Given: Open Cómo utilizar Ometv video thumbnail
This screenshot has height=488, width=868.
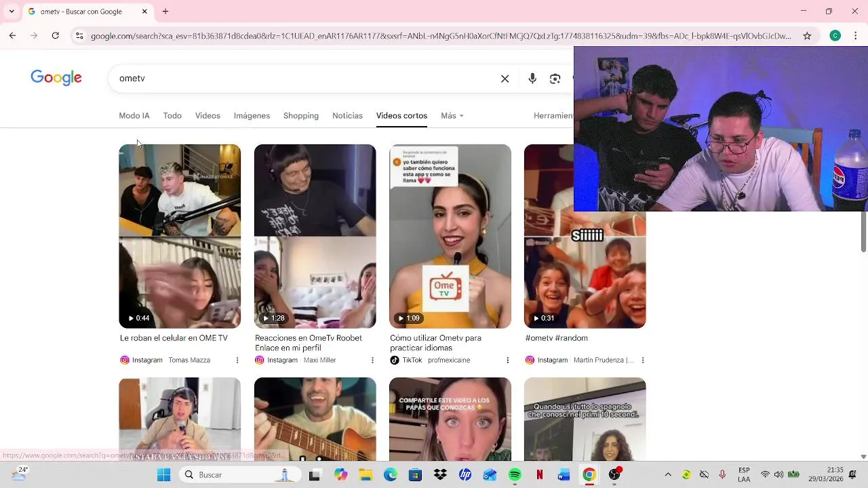Looking at the screenshot, I should 450,237.
